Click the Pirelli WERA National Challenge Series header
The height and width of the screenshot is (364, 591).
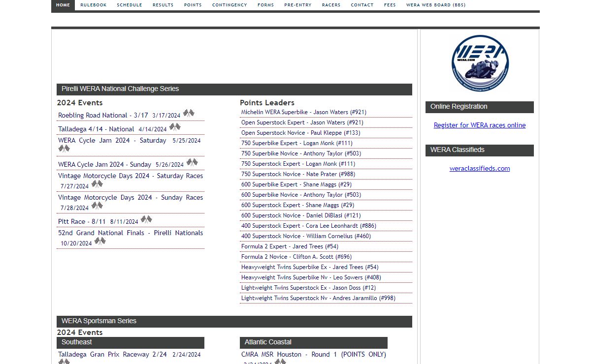pos(234,89)
